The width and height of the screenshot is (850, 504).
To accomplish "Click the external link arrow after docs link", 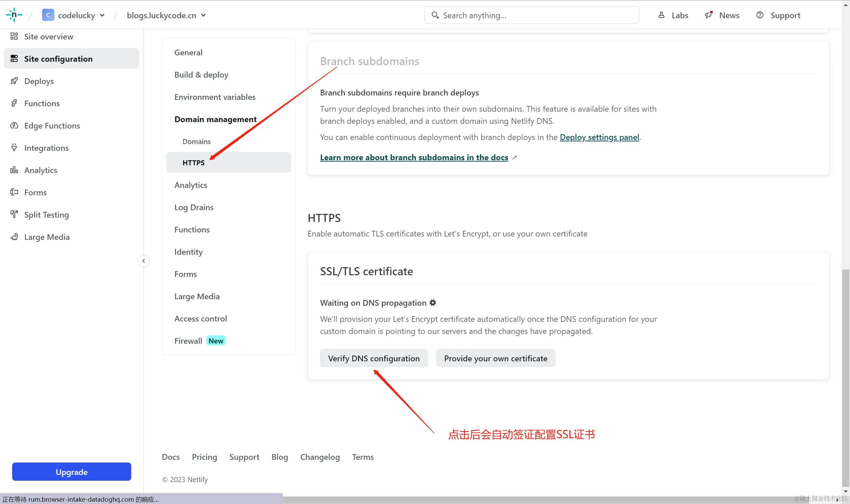I will (x=514, y=157).
